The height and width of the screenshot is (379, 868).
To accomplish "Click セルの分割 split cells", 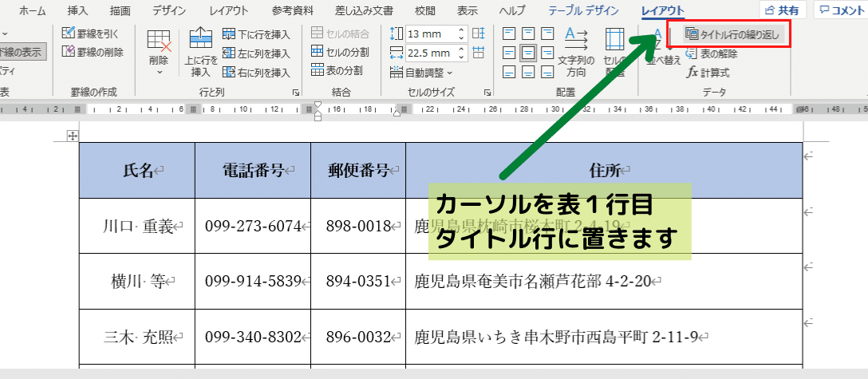I will (x=340, y=52).
